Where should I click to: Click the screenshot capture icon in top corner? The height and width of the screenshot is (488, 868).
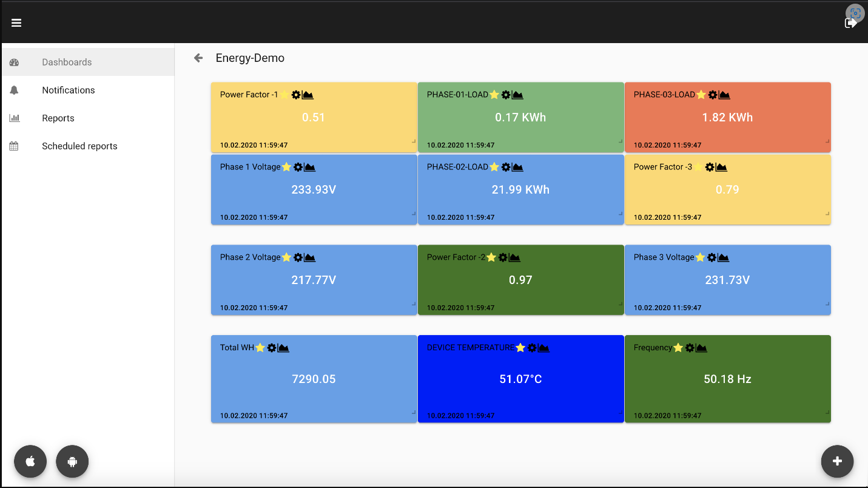coord(855,13)
